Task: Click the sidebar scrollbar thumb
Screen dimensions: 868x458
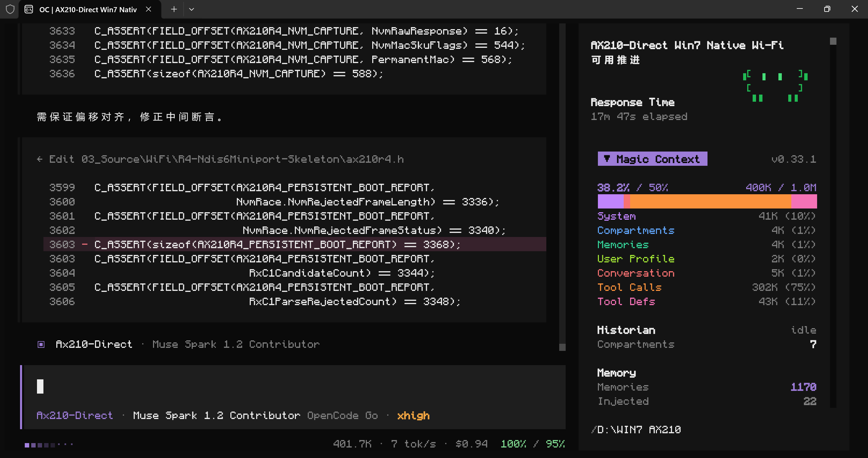Action: 833,41
